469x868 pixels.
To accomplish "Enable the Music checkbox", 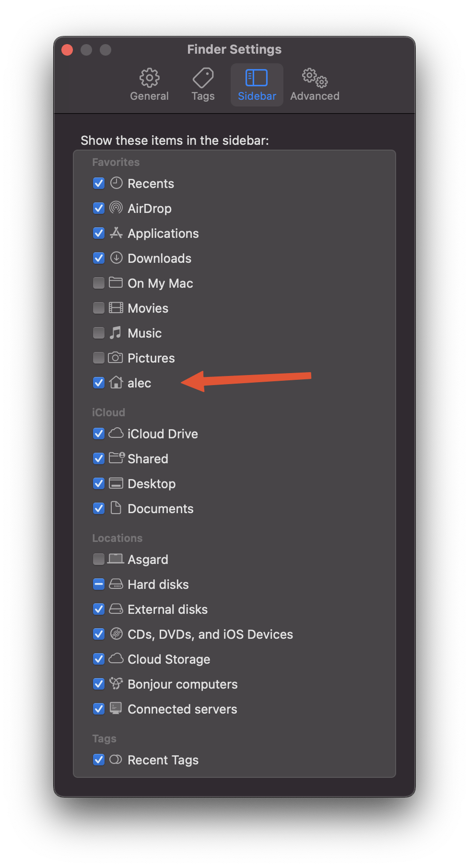I will pyautogui.click(x=98, y=332).
